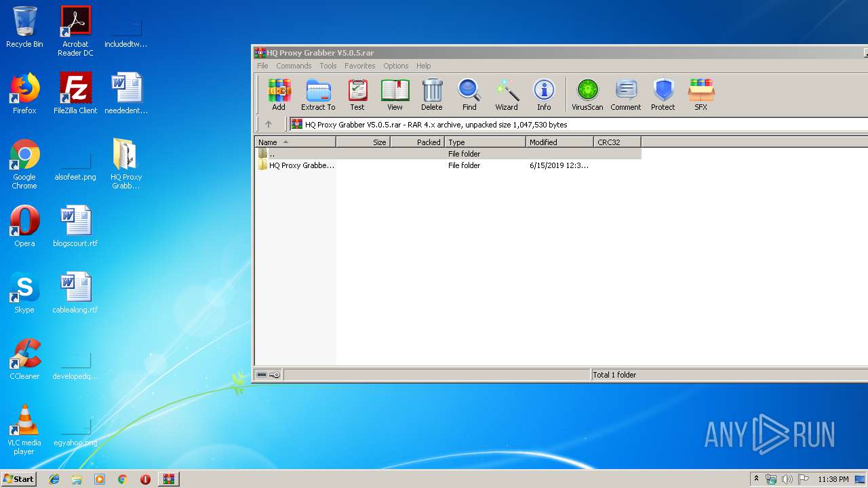Sort by Name column header

[x=295, y=142]
